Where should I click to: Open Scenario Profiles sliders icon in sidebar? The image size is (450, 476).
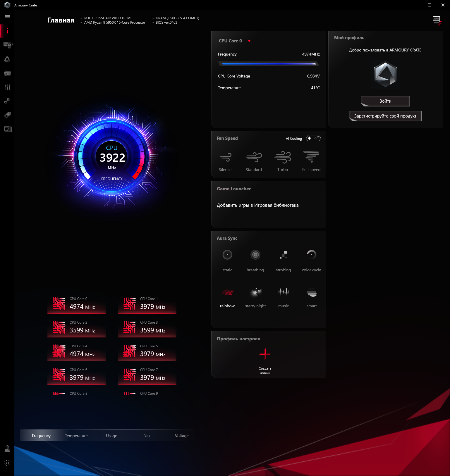click(7, 87)
